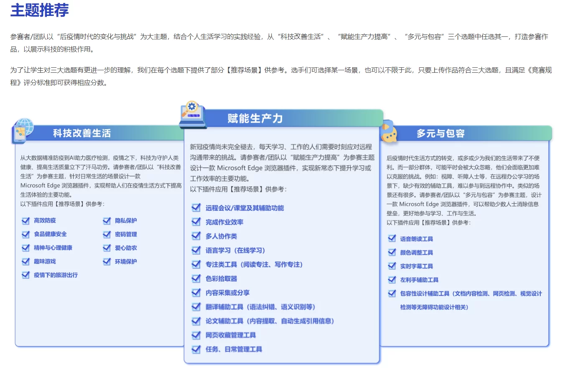Screen dimensions: 588x368
Task: Check the 语音朗读工具 checkbox
Action: 392,238
